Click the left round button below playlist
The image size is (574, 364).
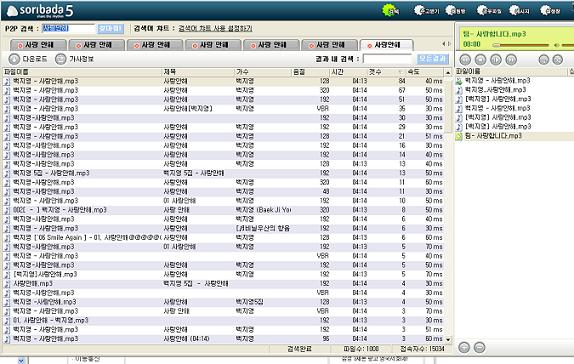click(464, 347)
